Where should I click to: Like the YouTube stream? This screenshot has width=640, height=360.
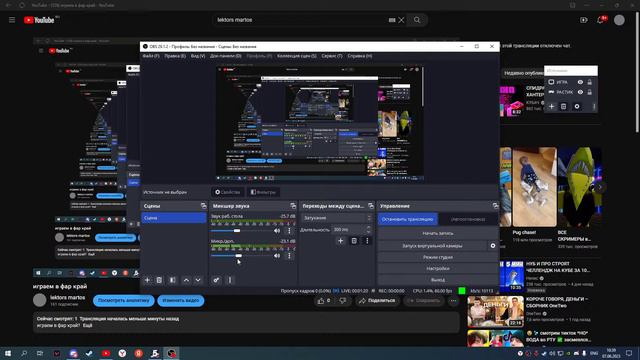click(324, 301)
